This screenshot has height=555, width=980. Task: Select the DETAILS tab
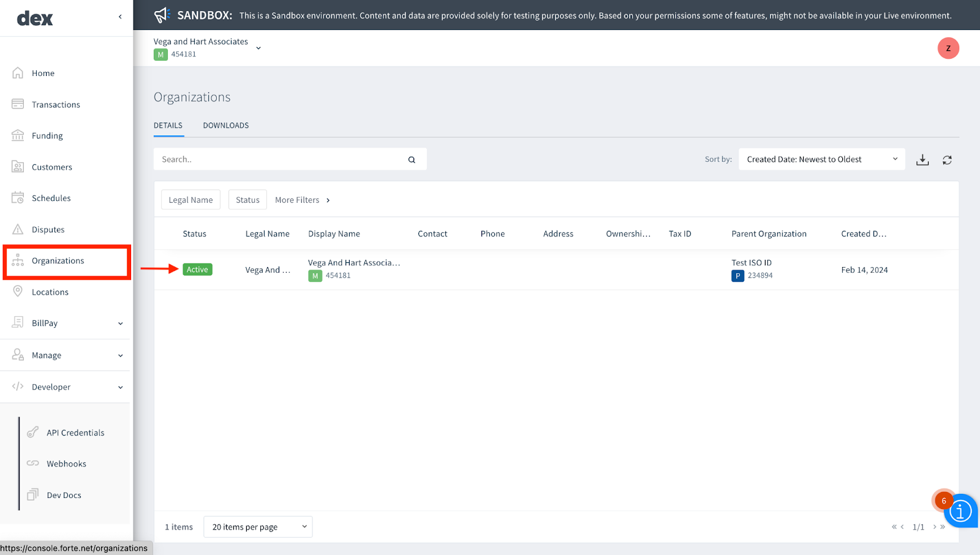[168, 125]
